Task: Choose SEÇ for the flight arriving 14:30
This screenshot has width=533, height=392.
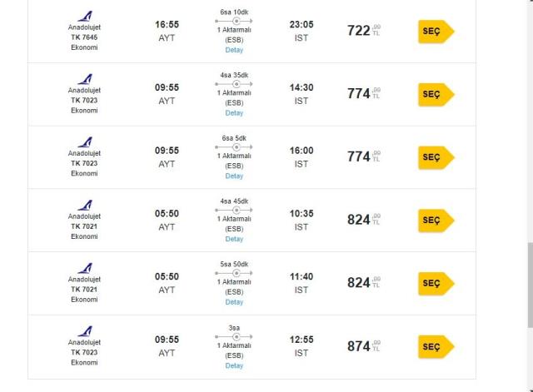Action: click(436, 94)
